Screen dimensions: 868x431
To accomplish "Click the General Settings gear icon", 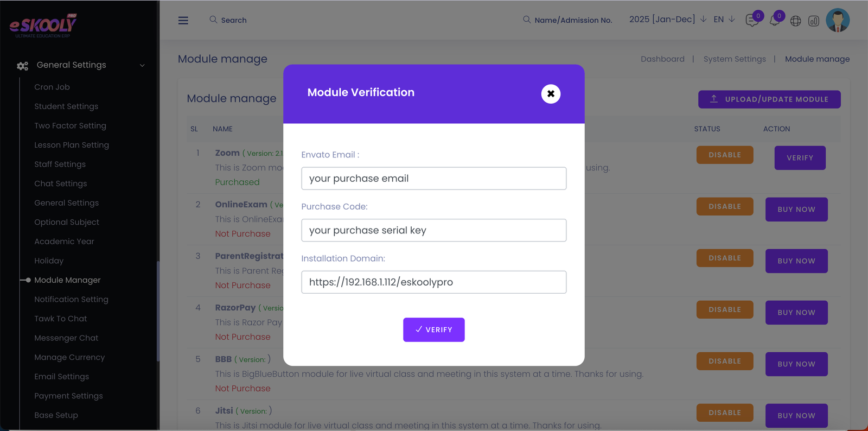I will click(22, 66).
